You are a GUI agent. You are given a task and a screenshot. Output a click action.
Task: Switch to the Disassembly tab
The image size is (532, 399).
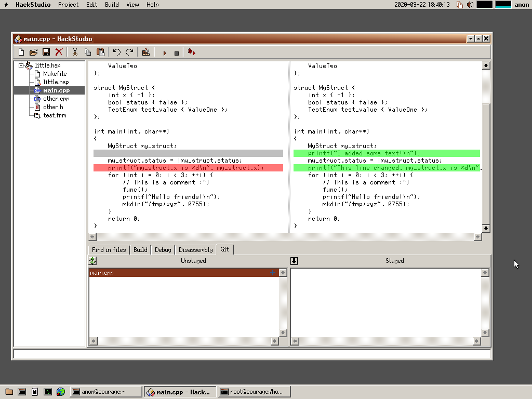(196, 250)
